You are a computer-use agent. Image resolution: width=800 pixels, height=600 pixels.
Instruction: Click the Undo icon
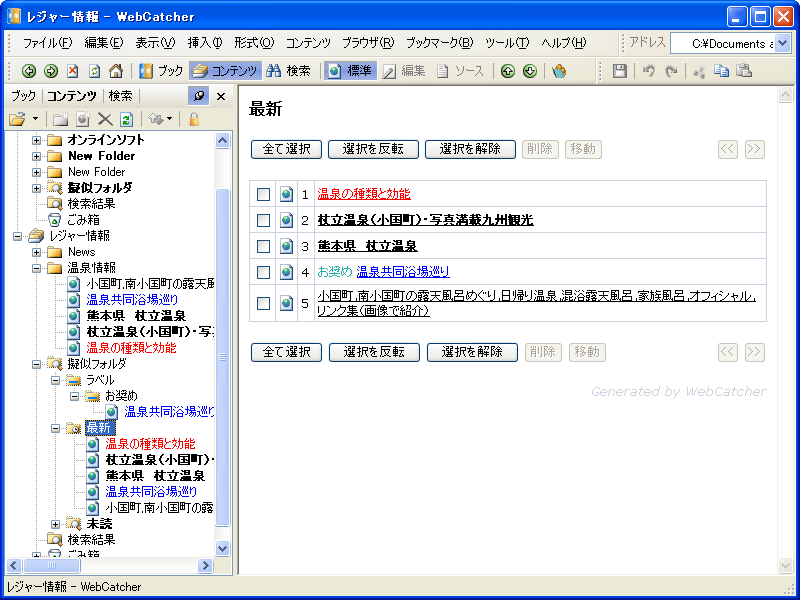(x=648, y=71)
